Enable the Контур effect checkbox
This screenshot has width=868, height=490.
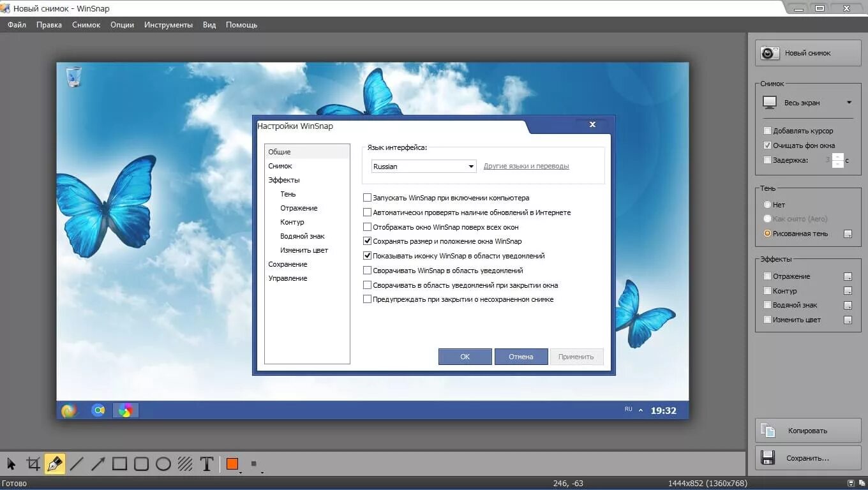coord(768,291)
